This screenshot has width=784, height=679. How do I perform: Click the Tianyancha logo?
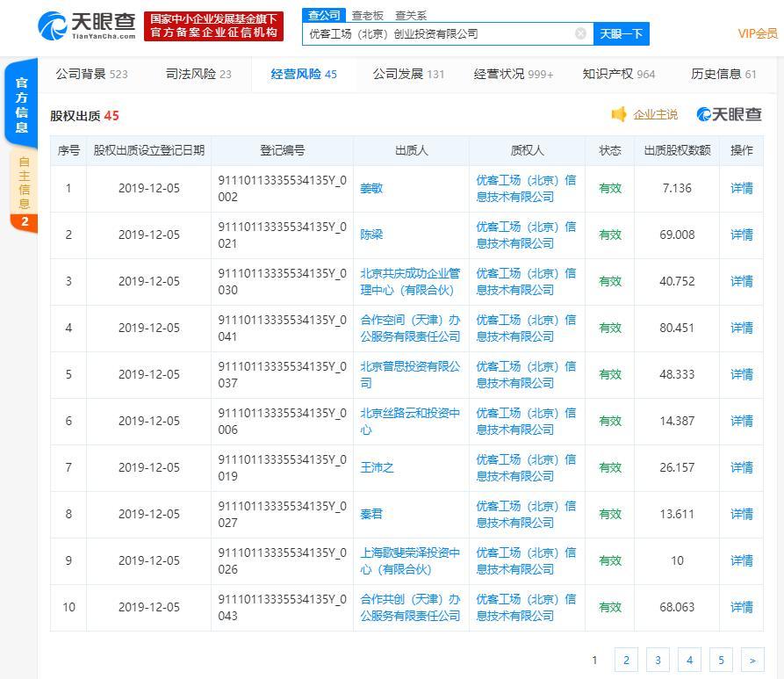point(87,25)
